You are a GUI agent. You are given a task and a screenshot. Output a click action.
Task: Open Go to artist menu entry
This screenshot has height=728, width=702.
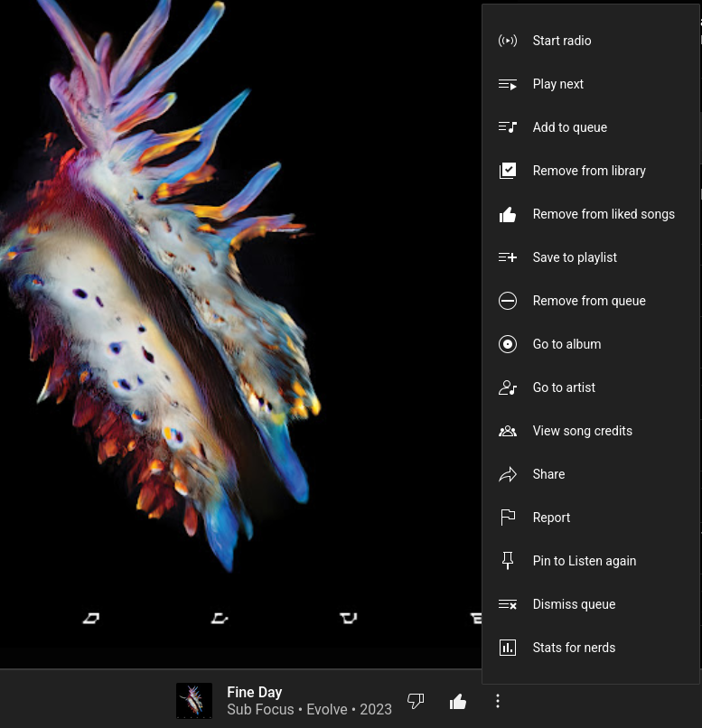(x=564, y=387)
